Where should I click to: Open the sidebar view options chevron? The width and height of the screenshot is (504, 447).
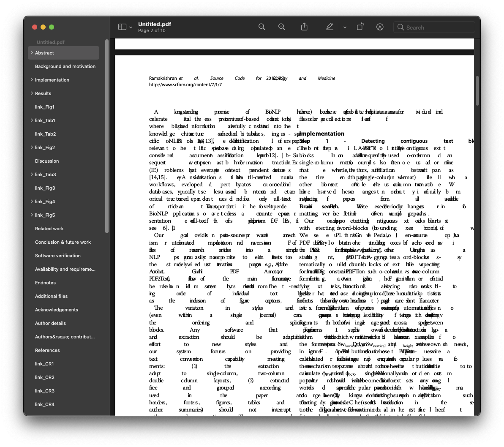pos(130,27)
